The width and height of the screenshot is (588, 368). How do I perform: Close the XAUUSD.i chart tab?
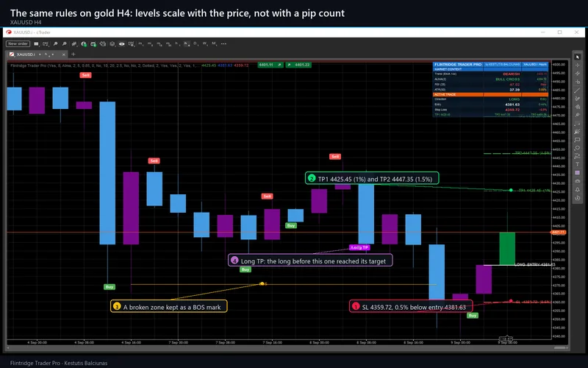pos(64,54)
